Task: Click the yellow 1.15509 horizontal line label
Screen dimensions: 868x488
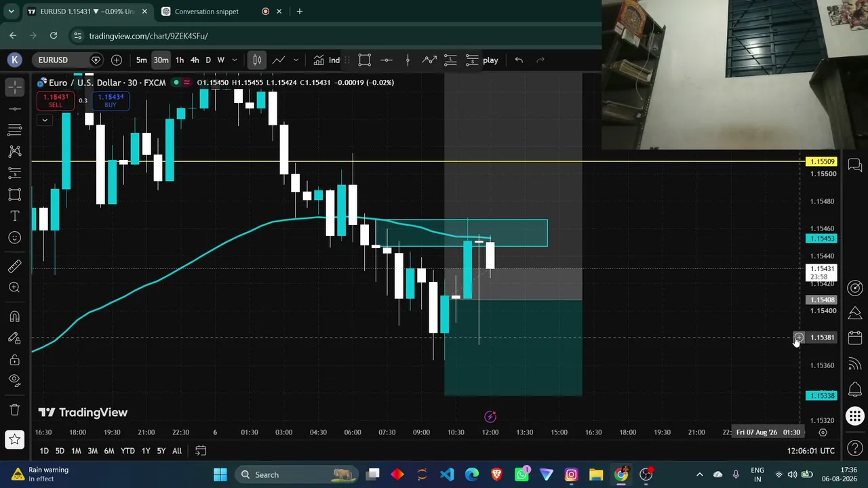Action: 823,162
